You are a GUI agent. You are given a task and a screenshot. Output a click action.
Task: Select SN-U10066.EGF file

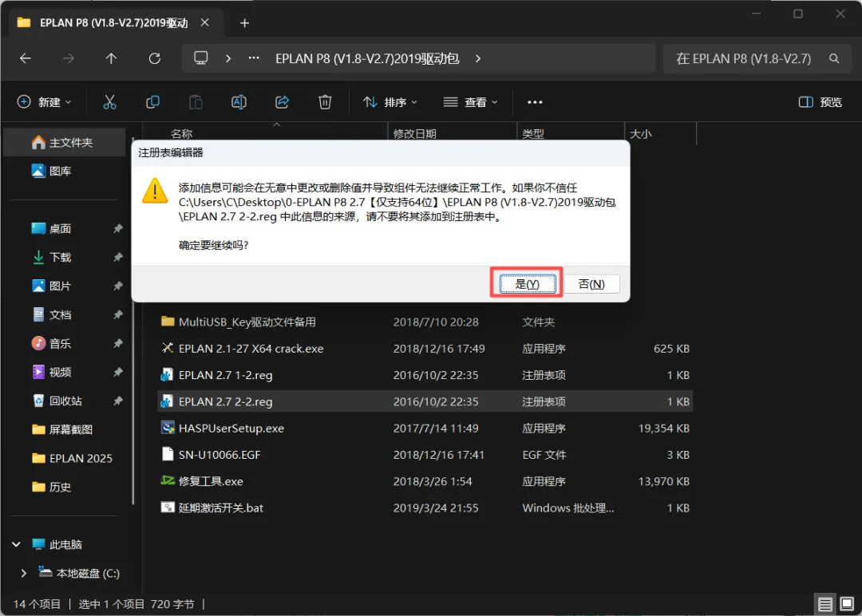(425, 455)
